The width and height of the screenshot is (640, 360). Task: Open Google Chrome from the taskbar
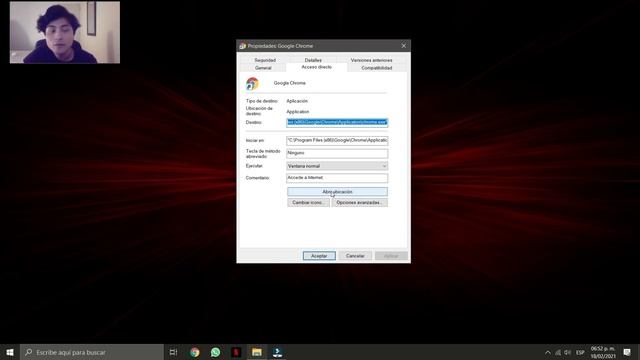(x=195, y=352)
